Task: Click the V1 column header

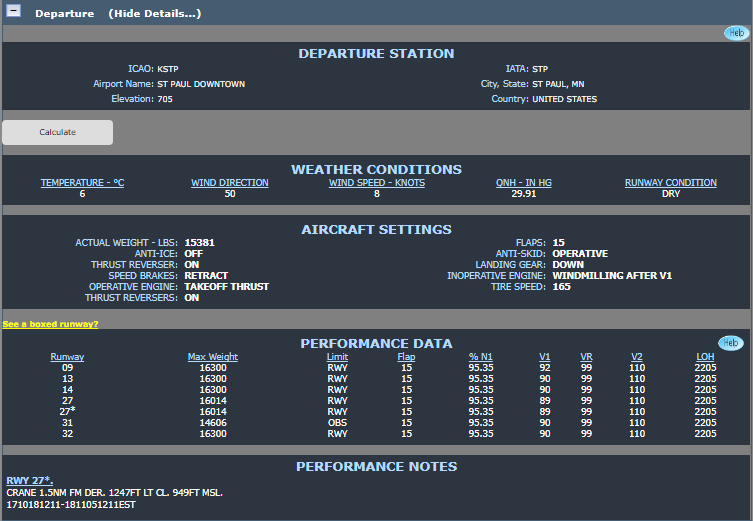Action: click(545, 357)
